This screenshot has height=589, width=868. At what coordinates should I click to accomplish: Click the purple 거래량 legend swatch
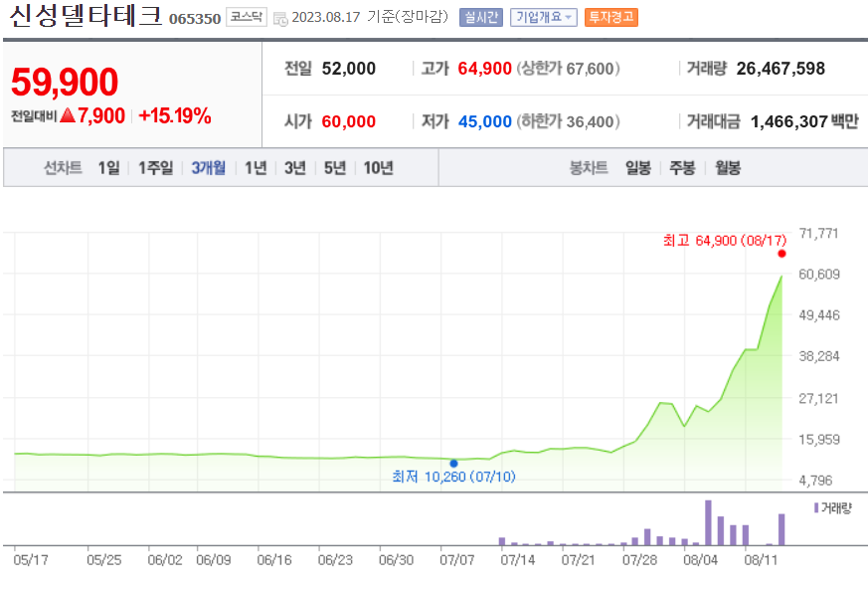pyautogui.click(x=816, y=507)
